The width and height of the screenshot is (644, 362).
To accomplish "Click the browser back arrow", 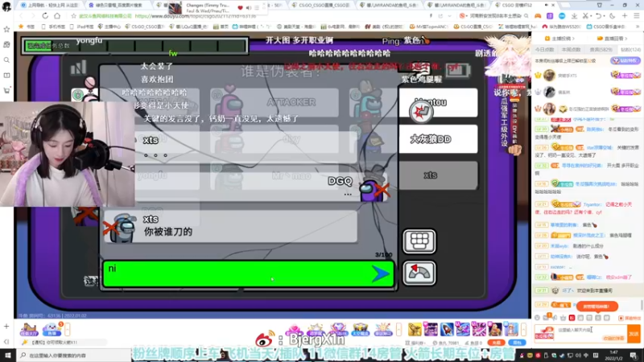I will [21, 16].
